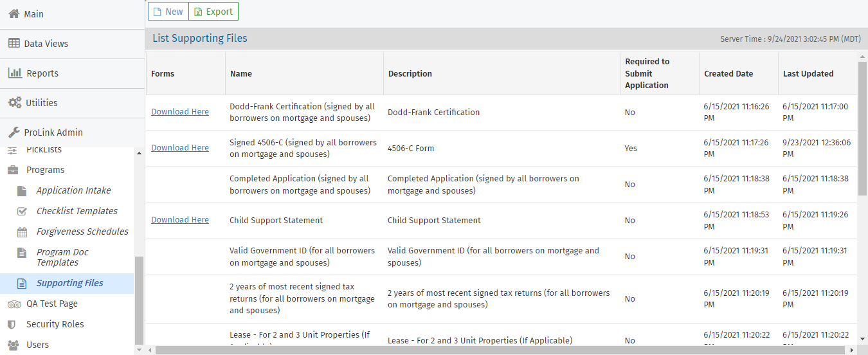Click the Forgiveness Schedules calendar icon
868x355 pixels.
coord(23,232)
